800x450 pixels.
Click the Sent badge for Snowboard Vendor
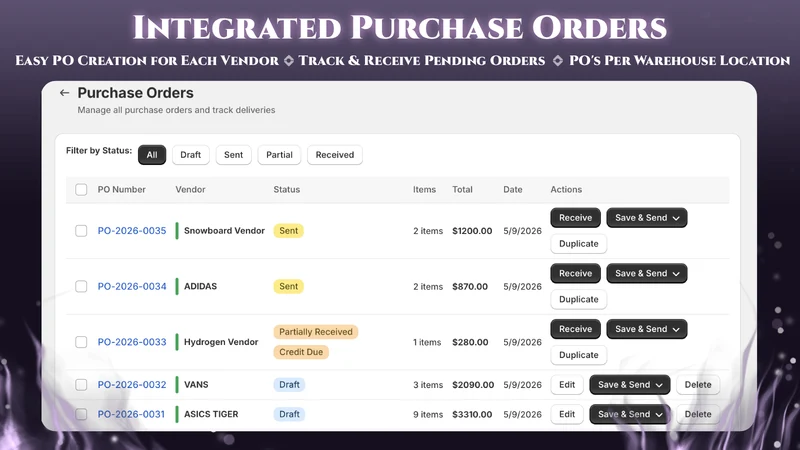click(288, 231)
